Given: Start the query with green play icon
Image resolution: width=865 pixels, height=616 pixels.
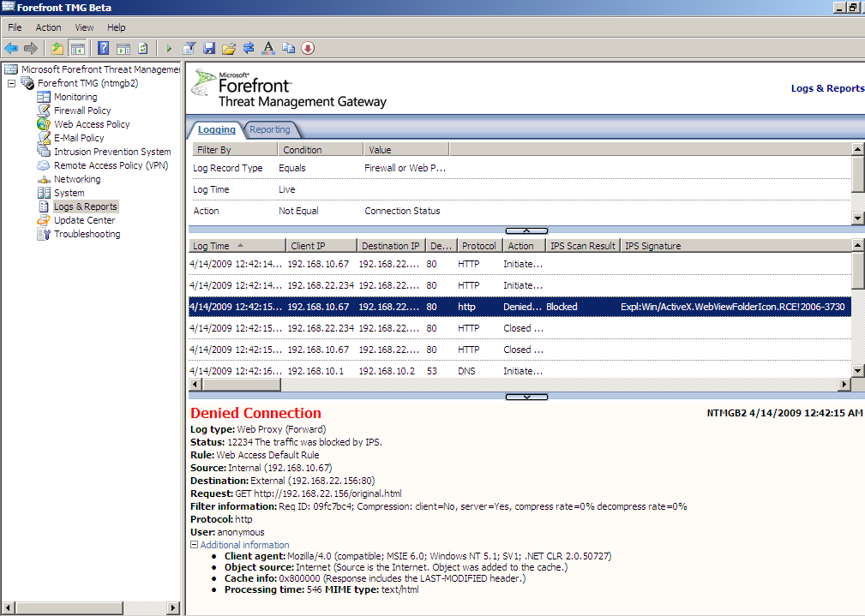Looking at the screenshot, I should click(169, 49).
